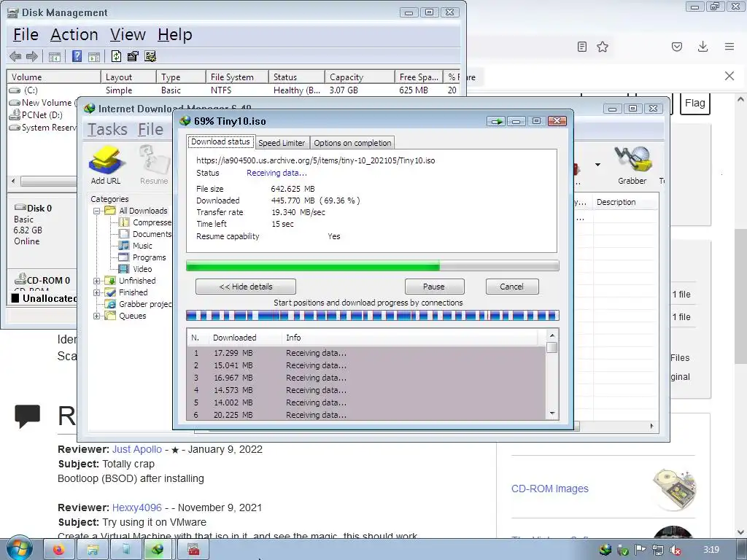
Task: Select the Video category in IDM
Action: (x=142, y=269)
